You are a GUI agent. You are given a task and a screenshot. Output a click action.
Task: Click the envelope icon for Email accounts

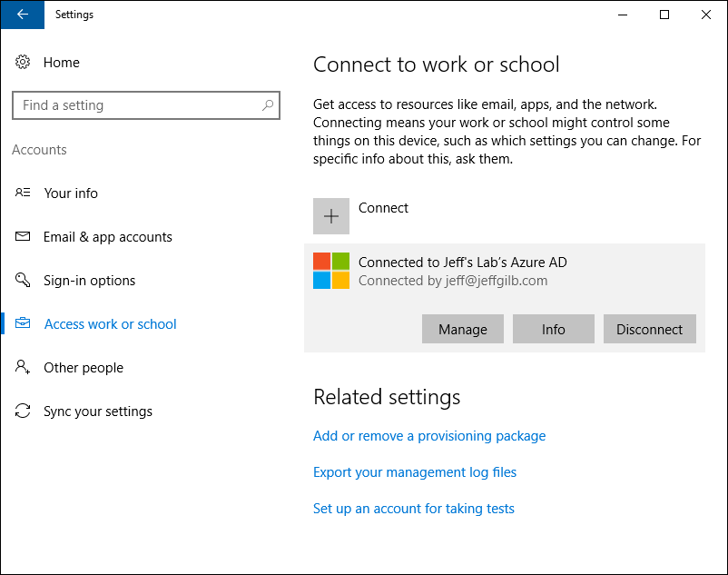(x=23, y=236)
